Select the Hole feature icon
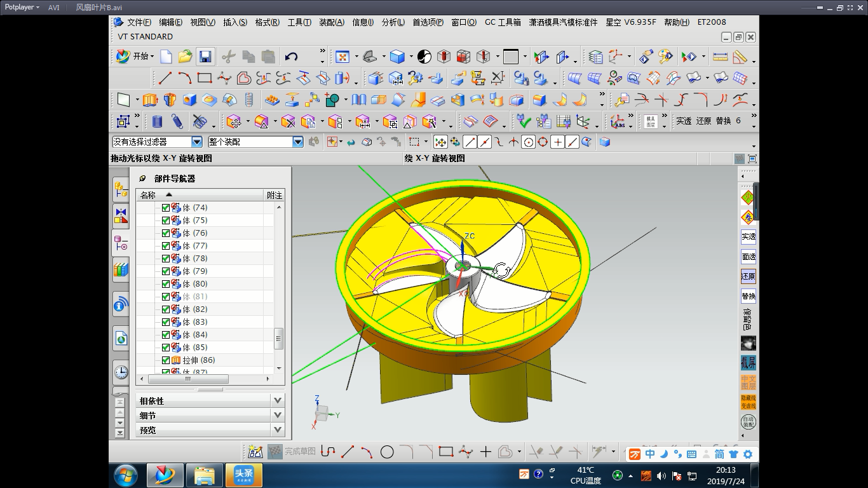Image resolution: width=868 pixels, height=488 pixels. [189, 100]
